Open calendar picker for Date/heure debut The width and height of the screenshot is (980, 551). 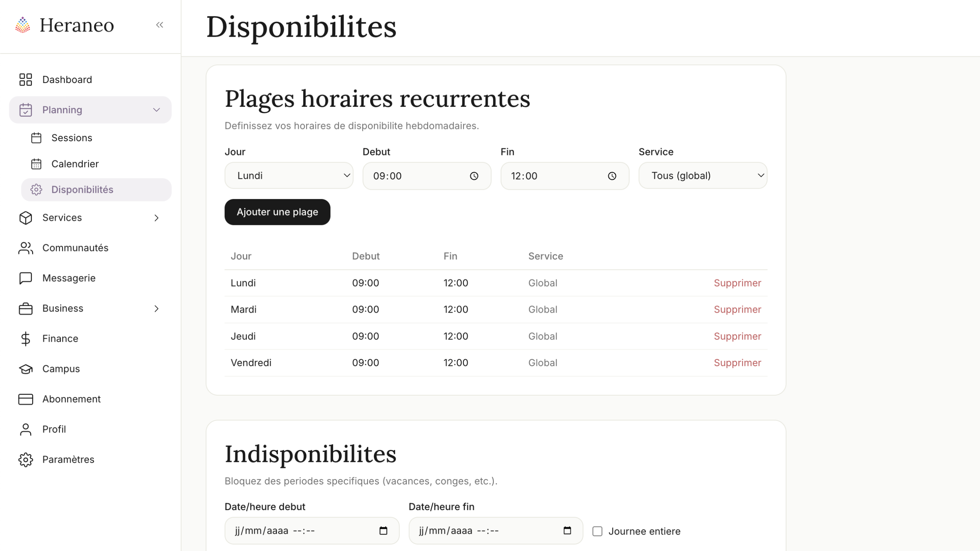coord(383,531)
